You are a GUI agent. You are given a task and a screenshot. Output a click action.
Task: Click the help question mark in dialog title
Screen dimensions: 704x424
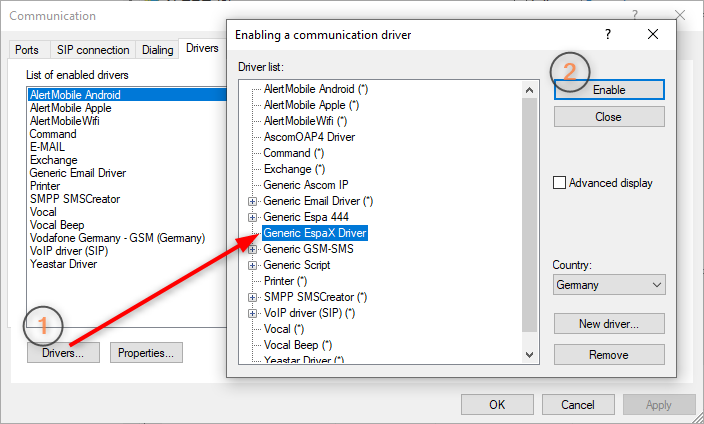607,34
